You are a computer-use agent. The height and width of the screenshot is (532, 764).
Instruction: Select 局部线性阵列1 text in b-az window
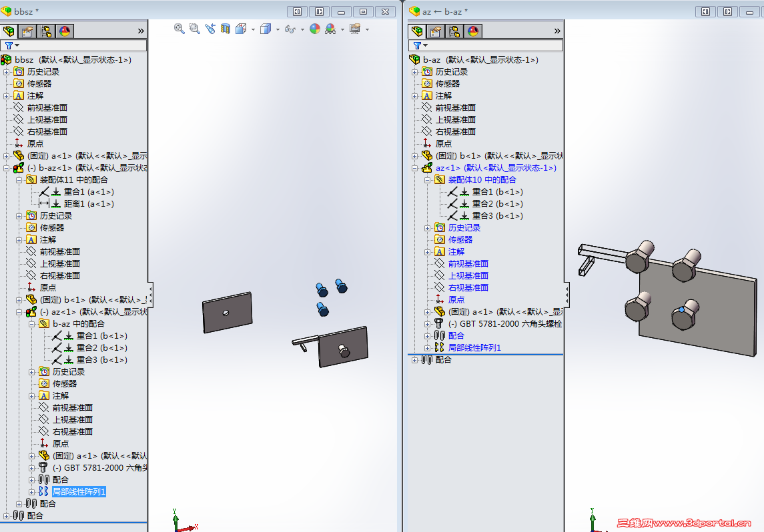(x=474, y=347)
